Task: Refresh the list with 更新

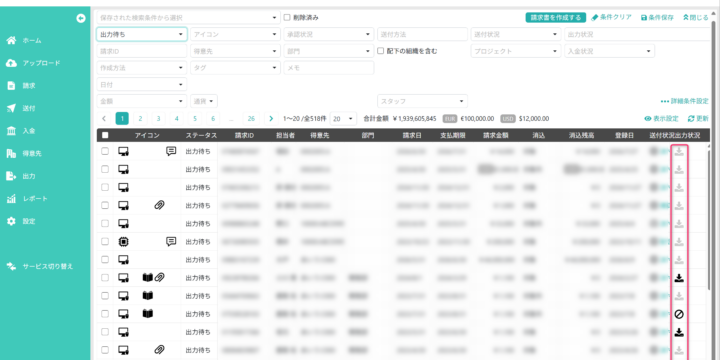Action: pyautogui.click(x=698, y=118)
